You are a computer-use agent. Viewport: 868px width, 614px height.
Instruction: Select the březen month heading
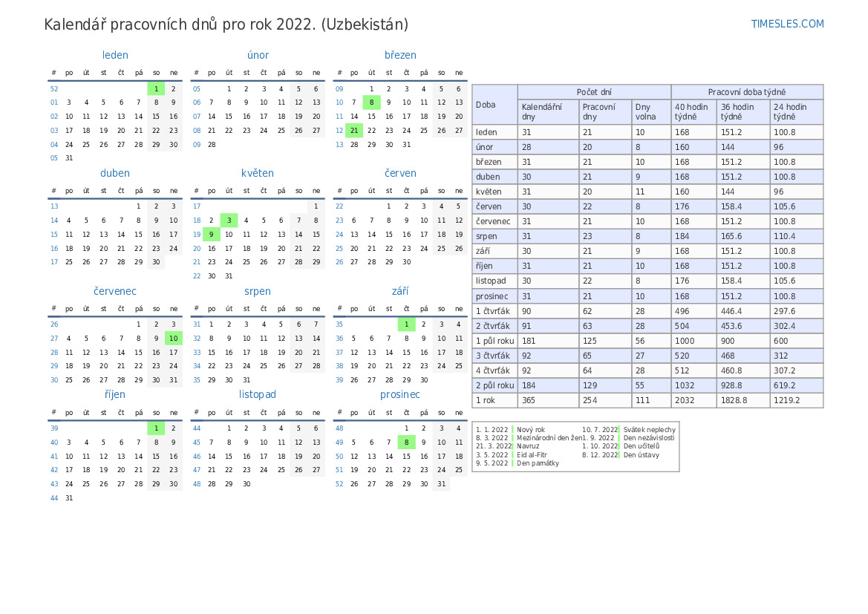400,55
